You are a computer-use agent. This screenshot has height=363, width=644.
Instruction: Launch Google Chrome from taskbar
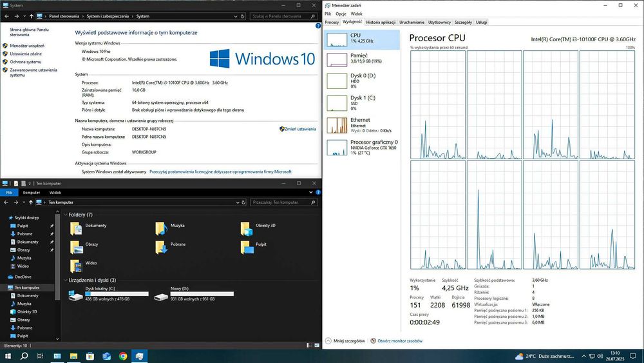123,356
